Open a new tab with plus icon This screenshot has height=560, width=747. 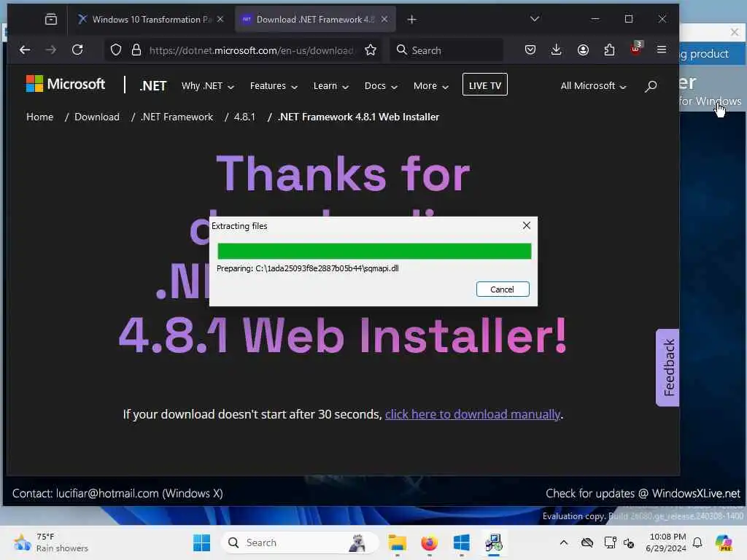(x=412, y=19)
